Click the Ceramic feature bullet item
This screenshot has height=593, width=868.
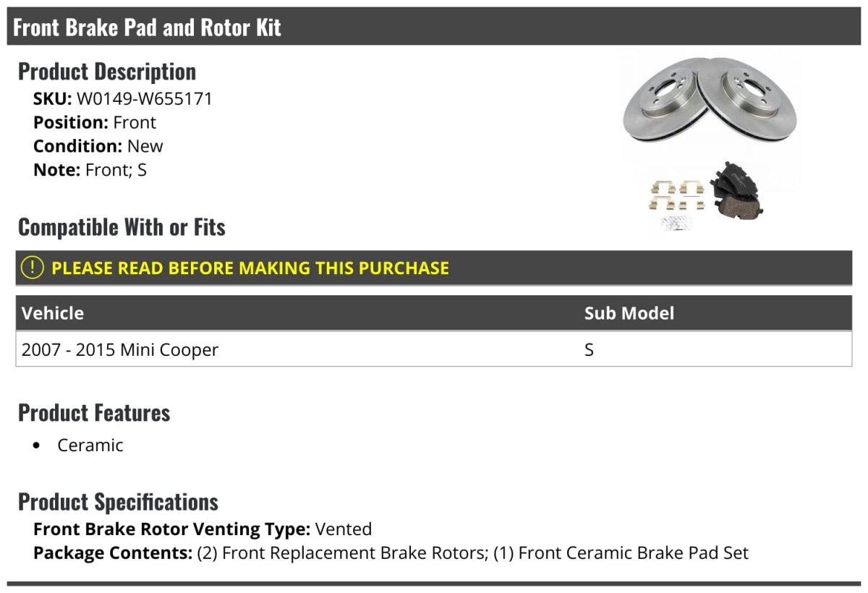click(90, 445)
